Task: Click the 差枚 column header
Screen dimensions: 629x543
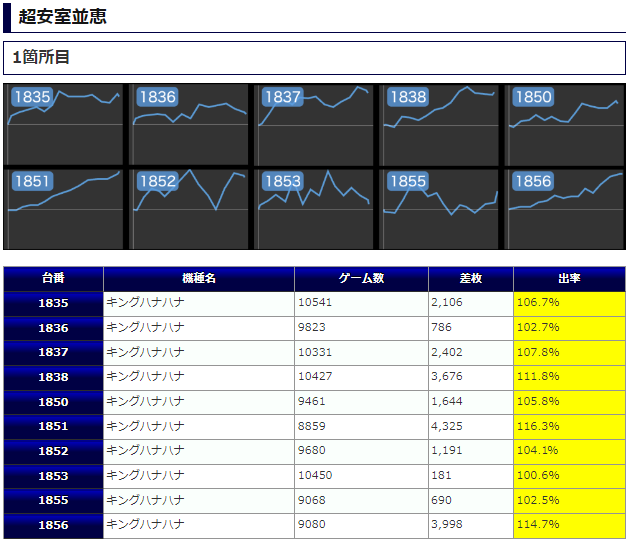Action: [470, 279]
